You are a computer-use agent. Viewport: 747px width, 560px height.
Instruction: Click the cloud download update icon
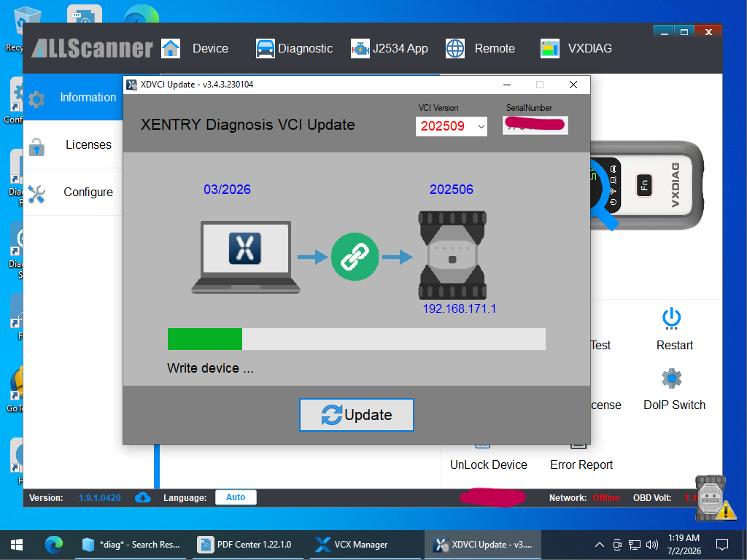(x=142, y=497)
